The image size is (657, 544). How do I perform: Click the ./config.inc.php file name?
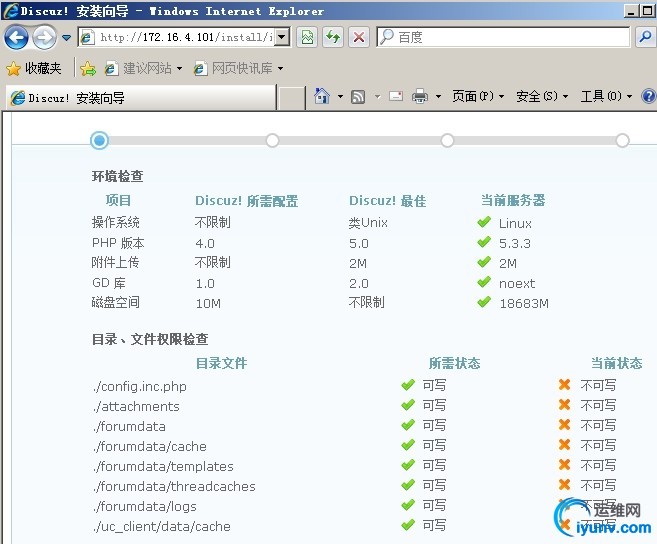pyautogui.click(x=140, y=386)
